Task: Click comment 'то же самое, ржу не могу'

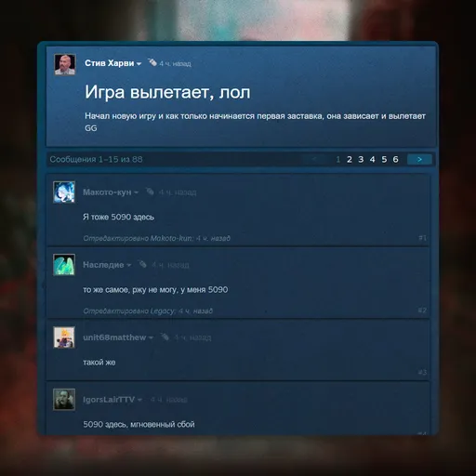Action: pos(155,290)
